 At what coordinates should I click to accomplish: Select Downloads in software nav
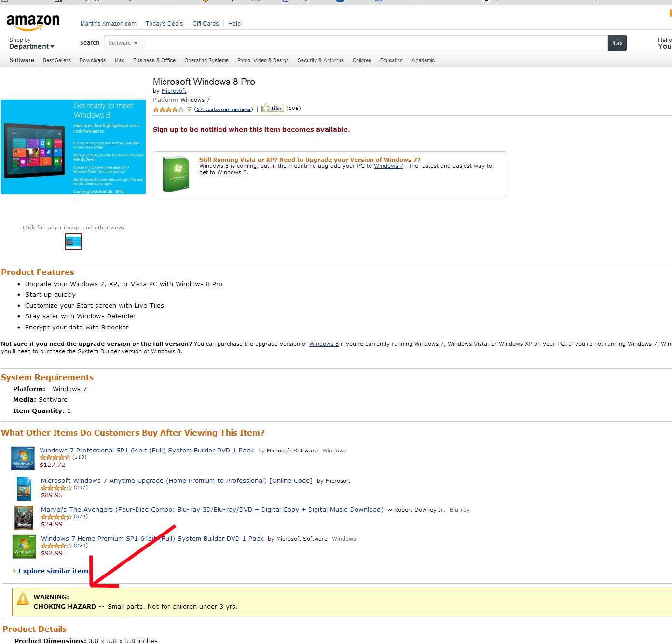[93, 60]
